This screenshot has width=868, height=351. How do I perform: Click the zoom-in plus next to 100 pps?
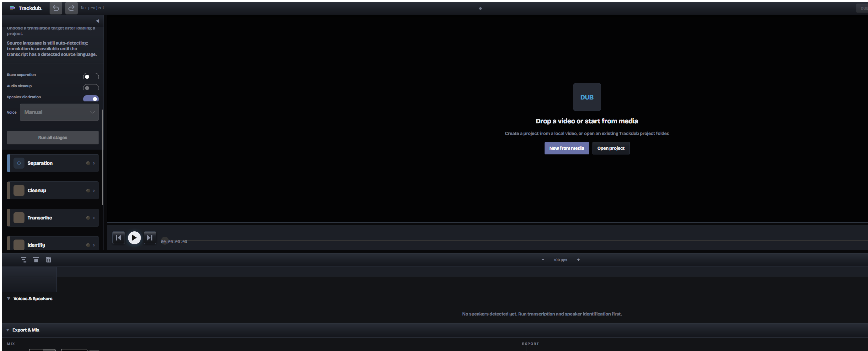[579, 260]
